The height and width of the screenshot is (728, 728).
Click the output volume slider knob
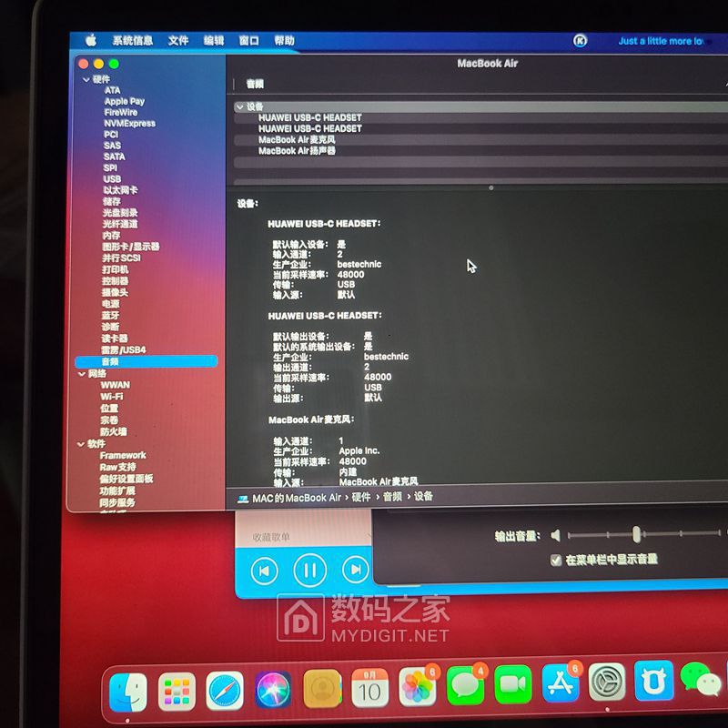click(636, 534)
